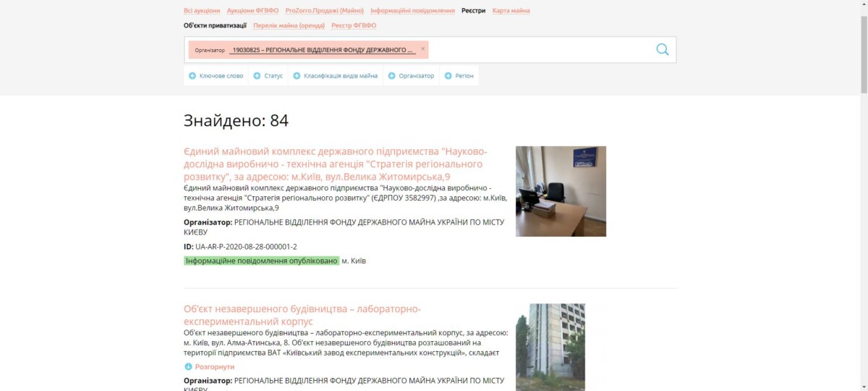The height and width of the screenshot is (391, 868).
Task: Open Всі аукціони tab
Action: (202, 11)
